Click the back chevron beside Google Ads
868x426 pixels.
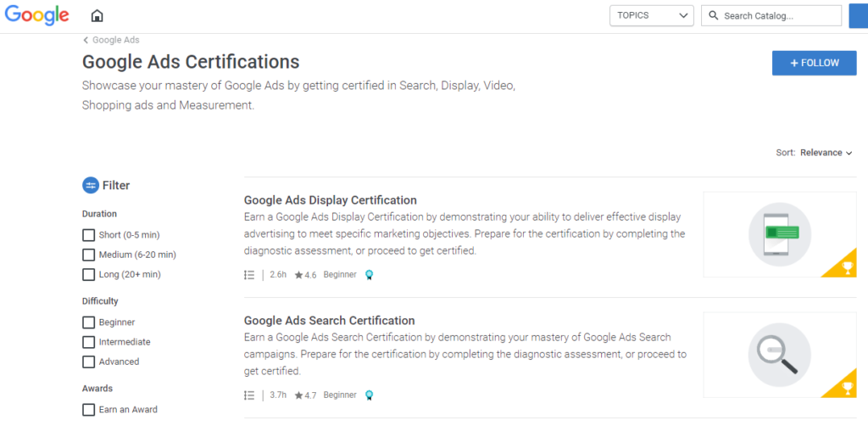tap(86, 40)
